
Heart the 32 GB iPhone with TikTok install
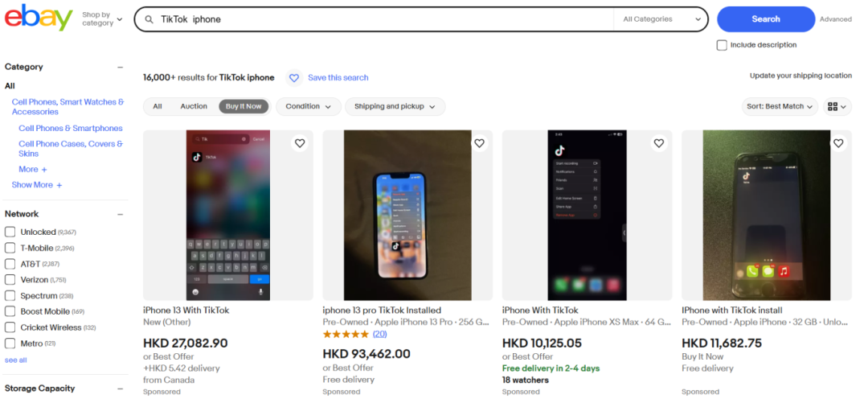tap(838, 143)
